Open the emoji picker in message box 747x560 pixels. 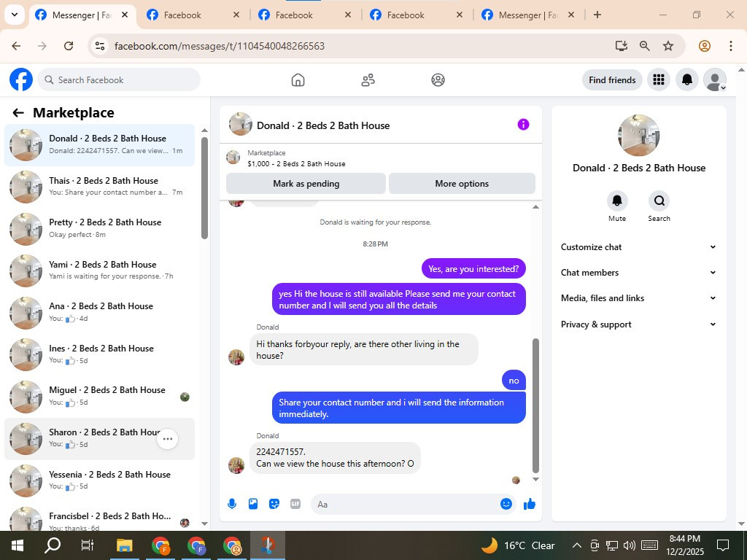click(506, 504)
